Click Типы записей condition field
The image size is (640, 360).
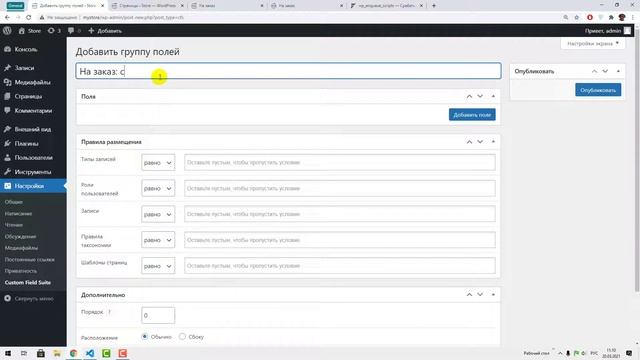[340, 162]
